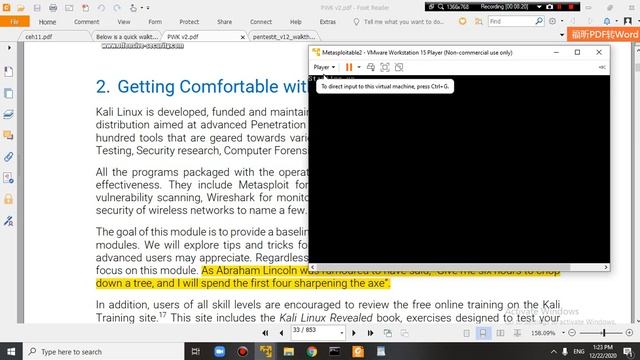
Task: Click the orange PDF to Word banner
Action: click(604, 35)
